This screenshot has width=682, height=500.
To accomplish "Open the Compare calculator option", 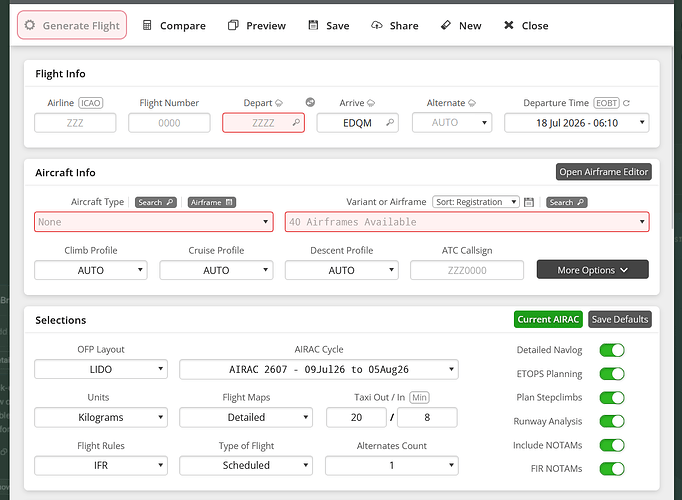I will point(174,26).
